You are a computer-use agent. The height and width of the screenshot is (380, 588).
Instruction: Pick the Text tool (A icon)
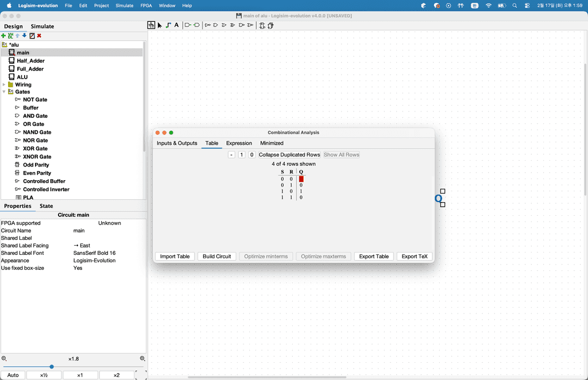click(x=176, y=25)
